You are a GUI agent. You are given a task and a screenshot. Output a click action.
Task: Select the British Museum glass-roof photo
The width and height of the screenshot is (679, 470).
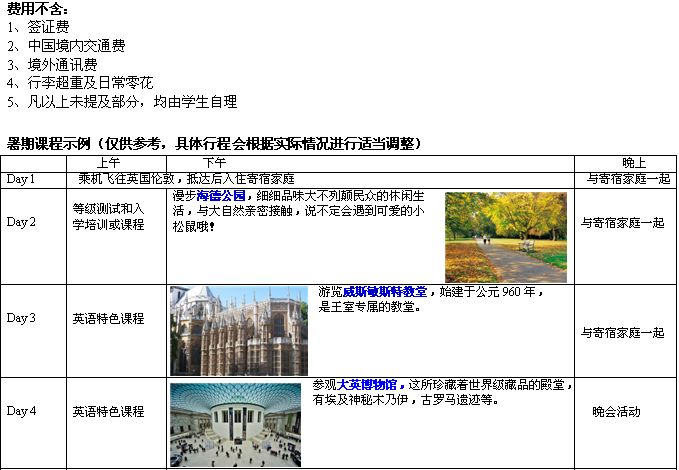pos(235,424)
